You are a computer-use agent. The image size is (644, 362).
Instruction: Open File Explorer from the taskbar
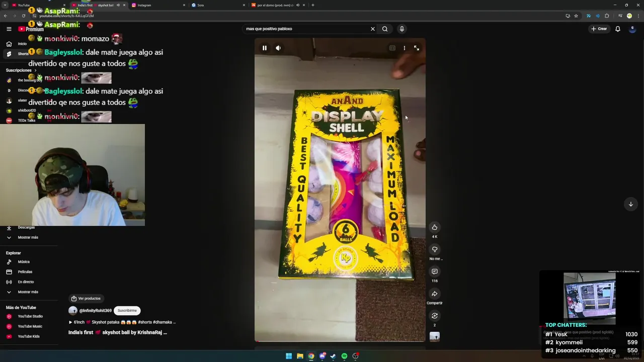[x=300, y=356]
